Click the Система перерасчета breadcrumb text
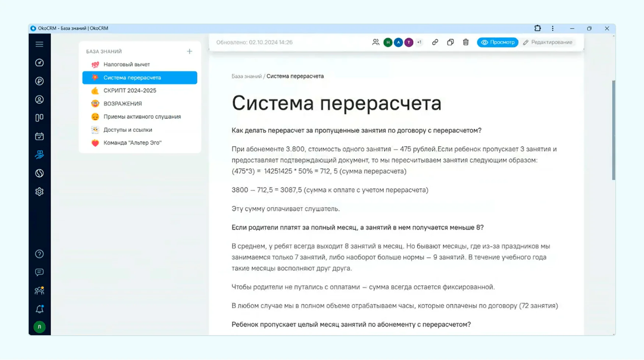The image size is (644, 360). click(x=295, y=76)
